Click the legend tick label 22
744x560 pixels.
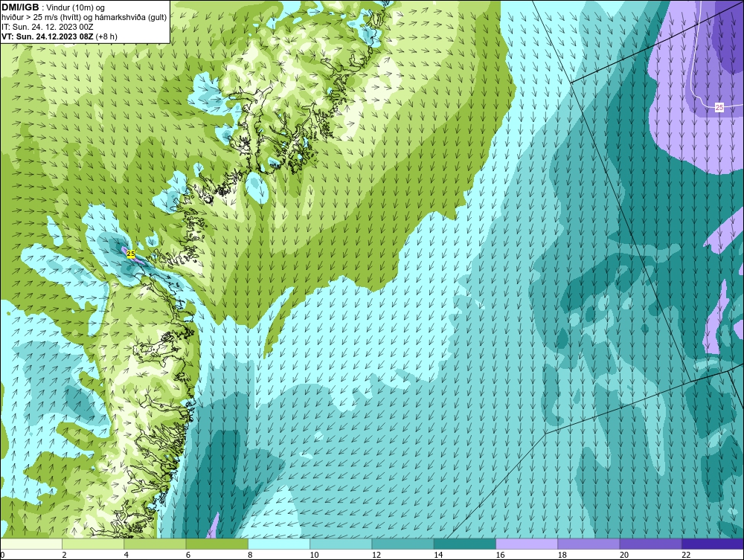(x=686, y=556)
